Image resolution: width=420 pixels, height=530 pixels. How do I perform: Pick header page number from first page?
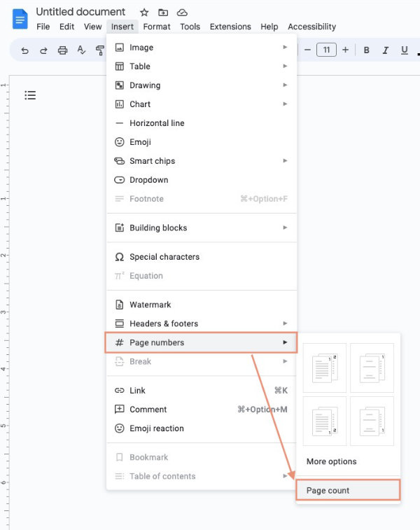pos(325,368)
